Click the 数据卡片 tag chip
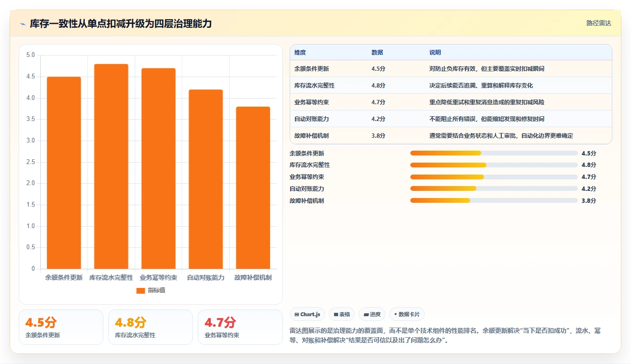The width and height of the screenshot is (631, 364). pos(407,314)
